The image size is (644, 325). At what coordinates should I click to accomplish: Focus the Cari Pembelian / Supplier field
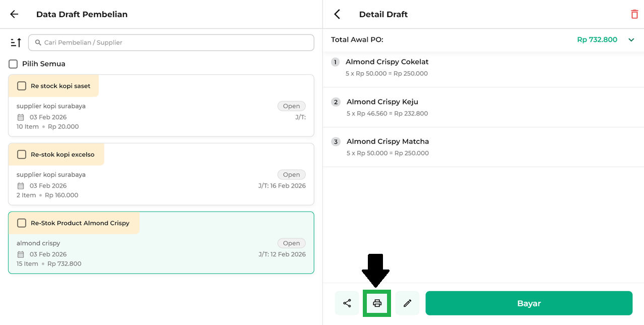tap(171, 43)
